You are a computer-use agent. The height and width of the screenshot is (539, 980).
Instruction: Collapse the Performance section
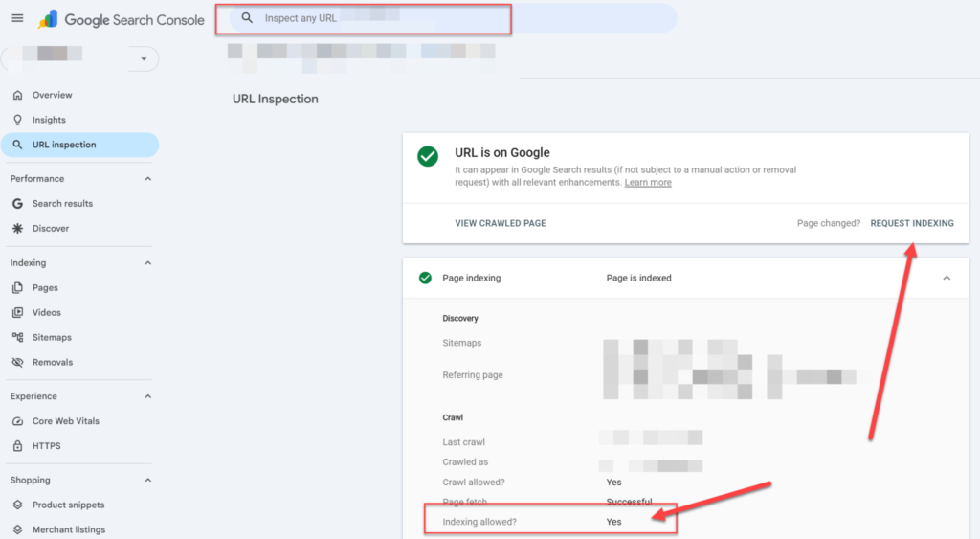coord(147,179)
